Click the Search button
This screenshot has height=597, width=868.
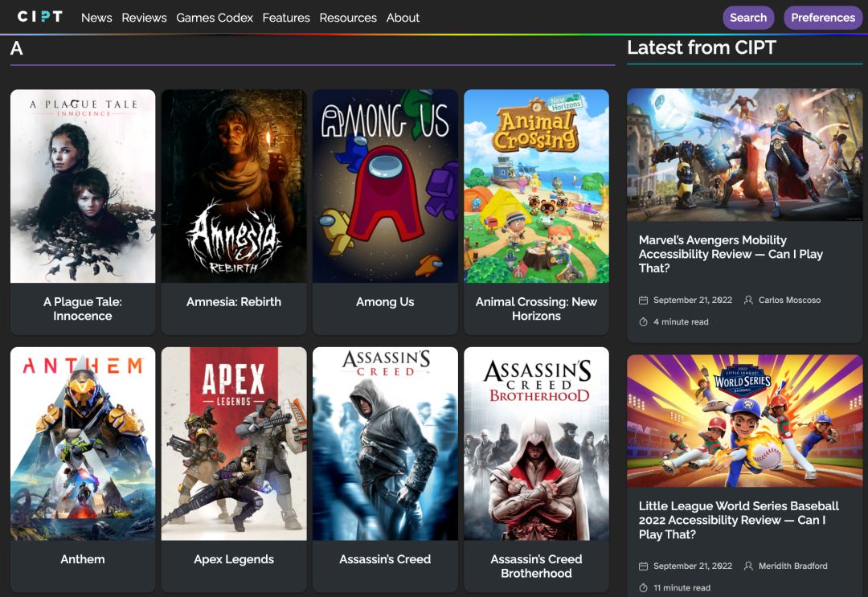tap(748, 18)
